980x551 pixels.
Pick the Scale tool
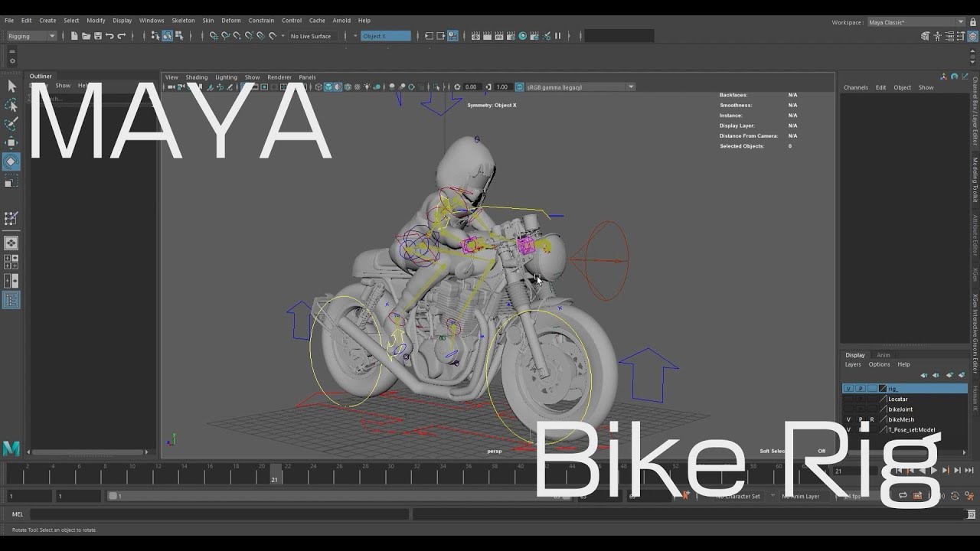[x=11, y=181]
